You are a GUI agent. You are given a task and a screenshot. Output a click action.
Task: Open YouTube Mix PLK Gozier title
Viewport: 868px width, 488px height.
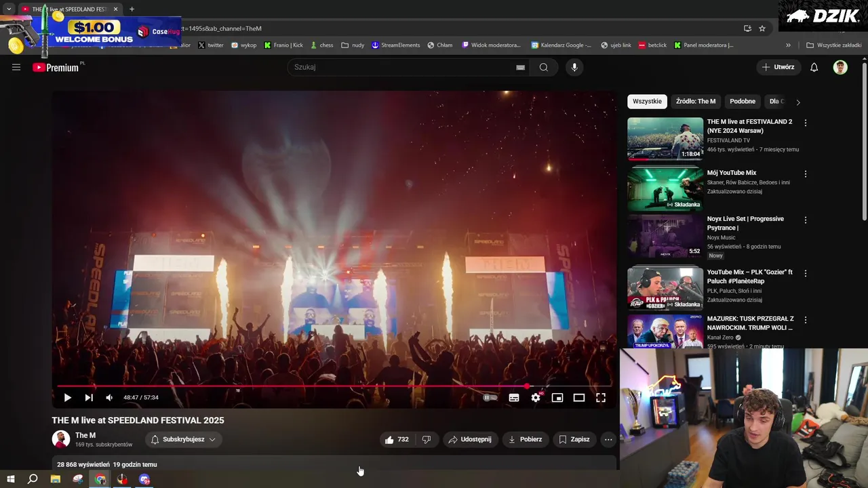tap(750, 277)
